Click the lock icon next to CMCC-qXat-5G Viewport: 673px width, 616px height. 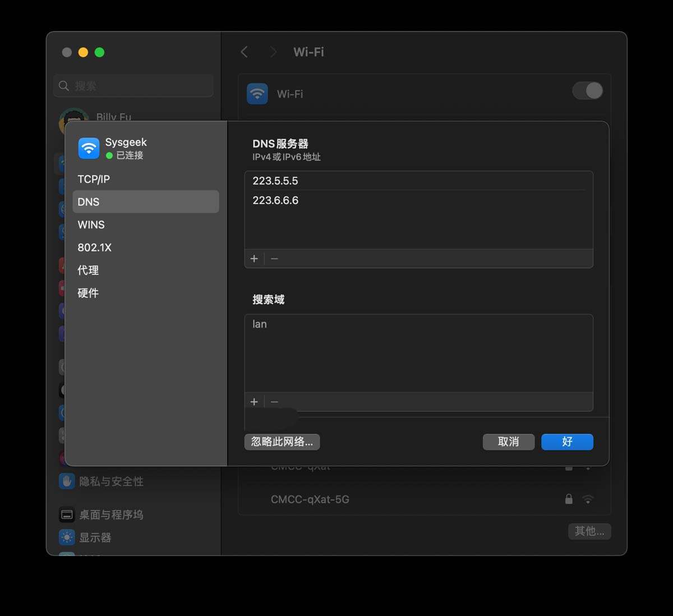[569, 499]
